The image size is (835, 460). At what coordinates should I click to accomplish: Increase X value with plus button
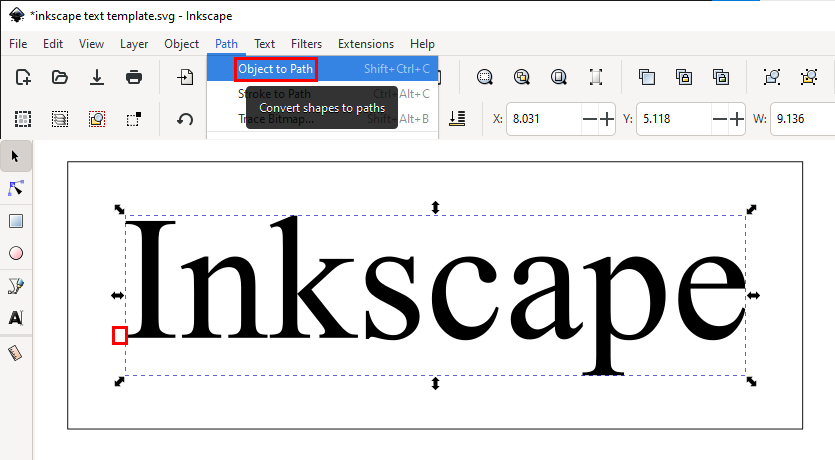point(607,119)
